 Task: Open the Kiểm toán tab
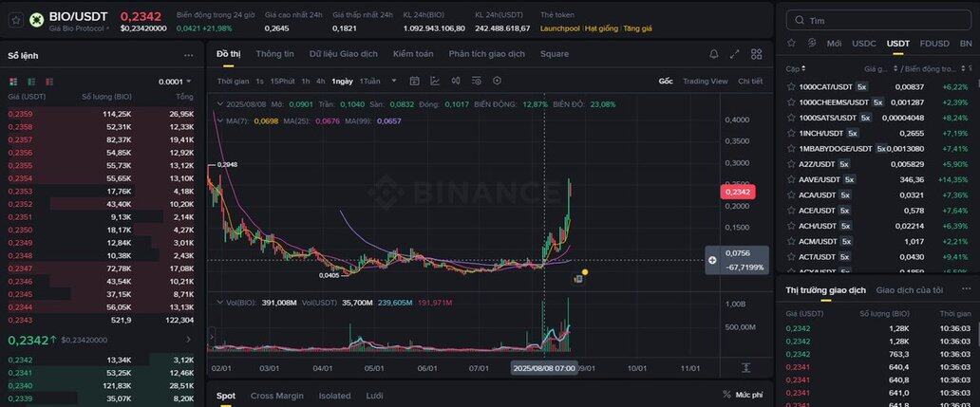coord(413,54)
